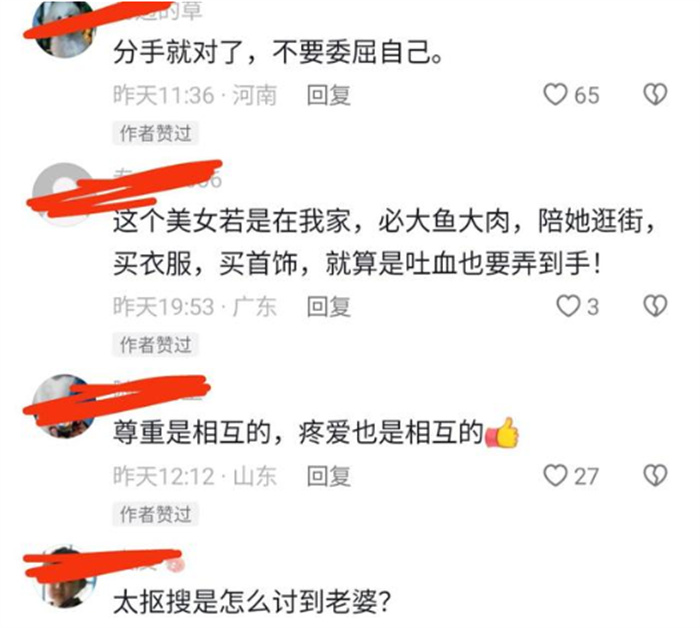700x628 pixels.
Task: Like the Shandong comment with 27 likes
Action: pyautogui.click(x=555, y=475)
